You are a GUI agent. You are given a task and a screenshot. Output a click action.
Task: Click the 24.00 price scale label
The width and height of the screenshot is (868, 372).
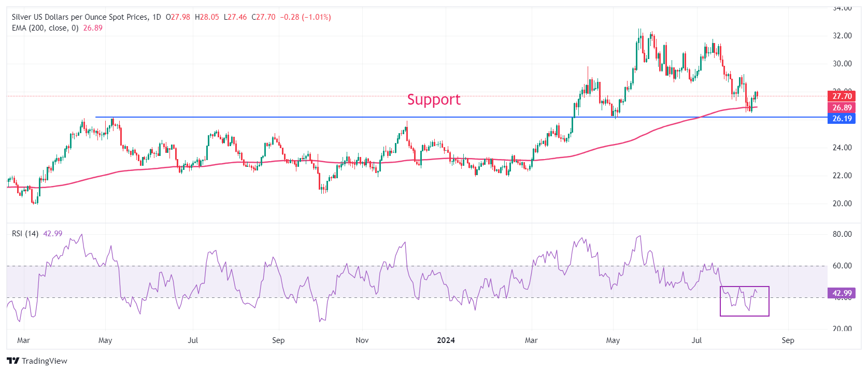click(x=842, y=148)
